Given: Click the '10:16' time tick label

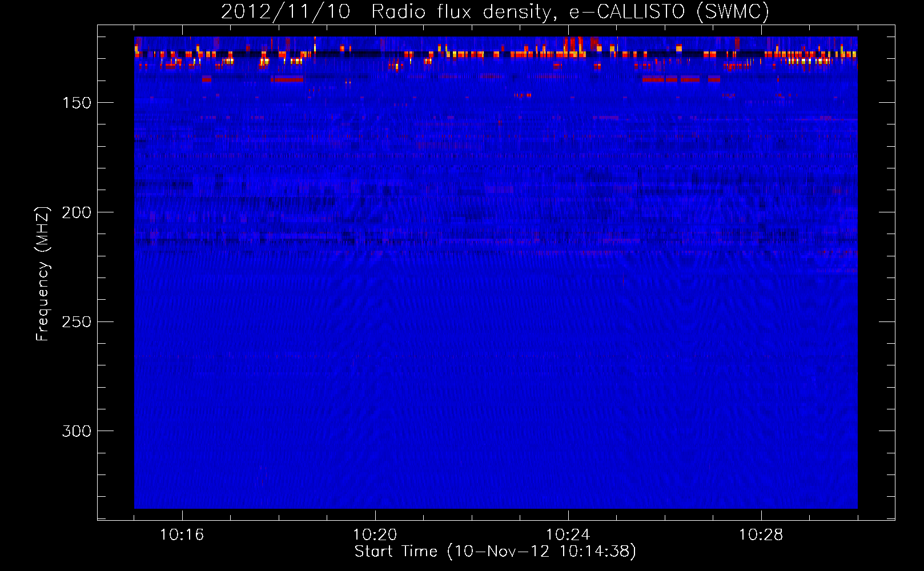Looking at the screenshot, I should [x=182, y=535].
